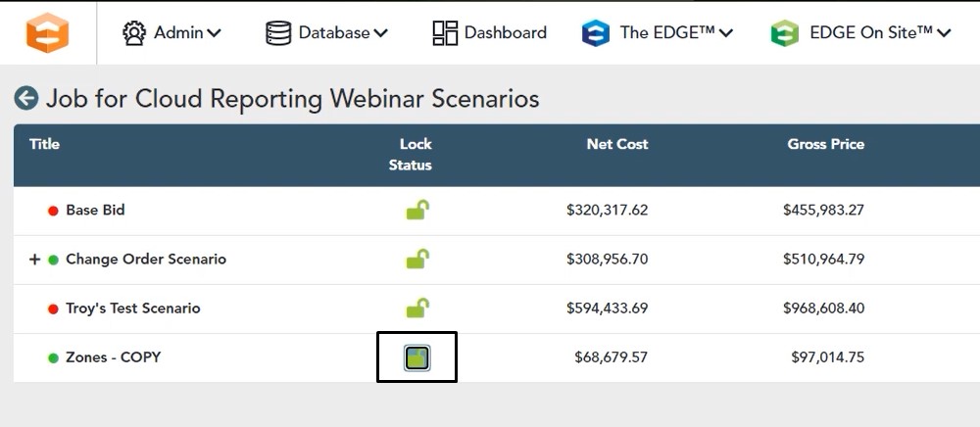
Task: Click the Dashboard grid icon
Action: (x=445, y=32)
